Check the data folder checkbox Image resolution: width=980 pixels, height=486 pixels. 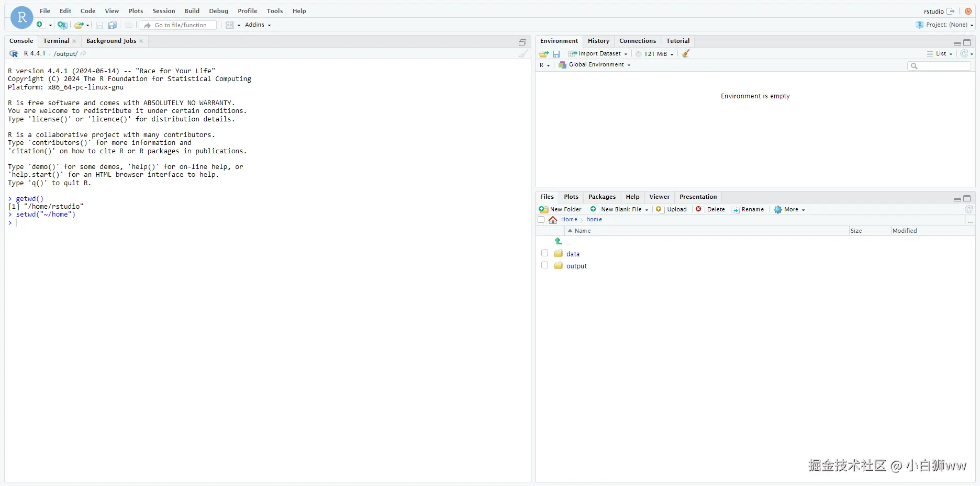tap(544, 253)
